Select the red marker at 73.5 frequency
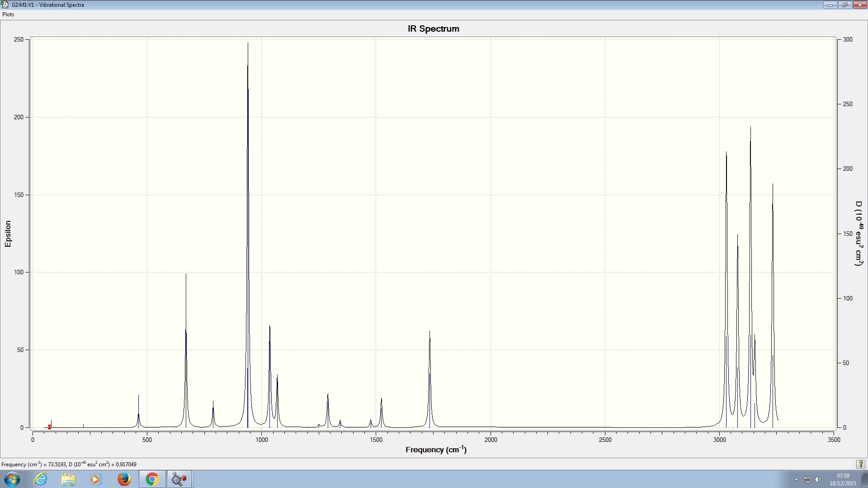 coord(49,427)
